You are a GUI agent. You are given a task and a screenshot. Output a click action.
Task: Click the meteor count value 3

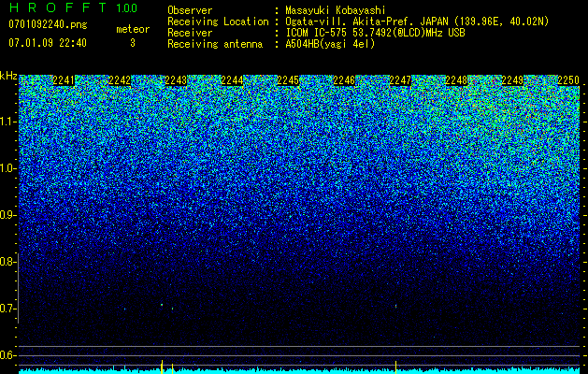pyautogui.click(x=133, y=43)
